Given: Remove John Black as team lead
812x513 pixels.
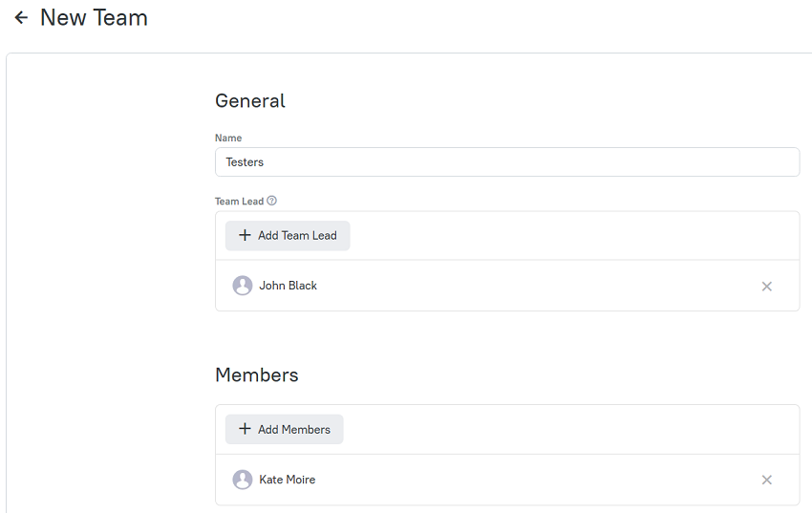Looking at the screenshot, I should point(767,287).
